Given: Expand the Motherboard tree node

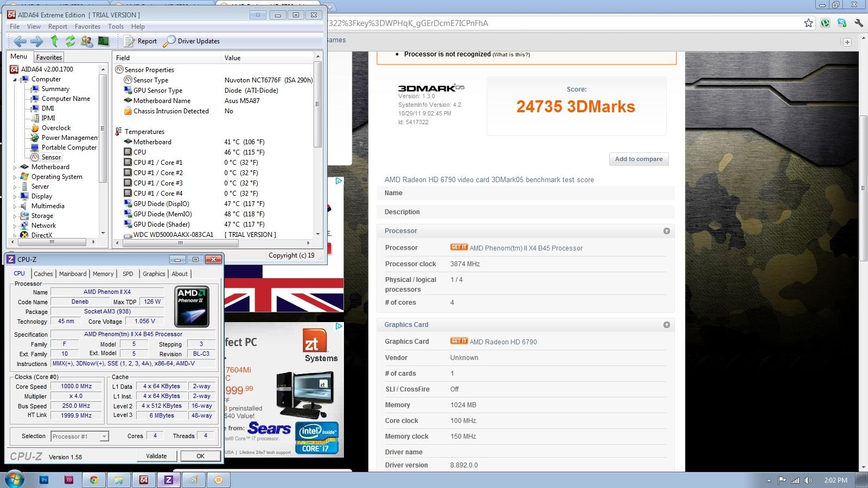Looking at the screenshot, I should tap(15, 167).
